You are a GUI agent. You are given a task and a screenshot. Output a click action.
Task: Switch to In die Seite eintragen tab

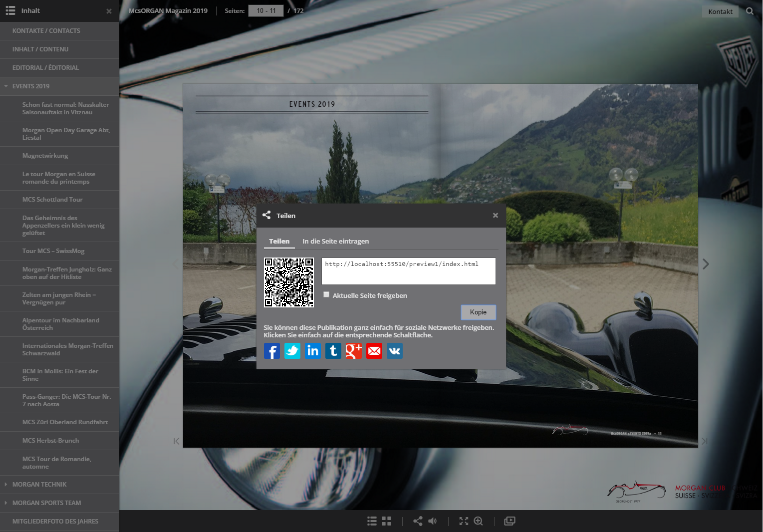click(x=336, y=241)
